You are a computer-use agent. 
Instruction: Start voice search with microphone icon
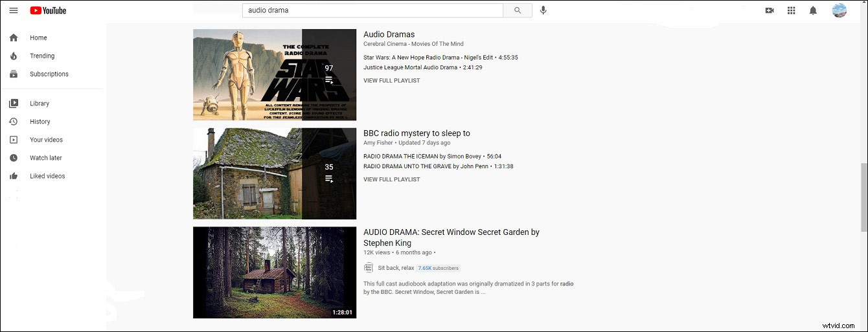click(543, 10)
